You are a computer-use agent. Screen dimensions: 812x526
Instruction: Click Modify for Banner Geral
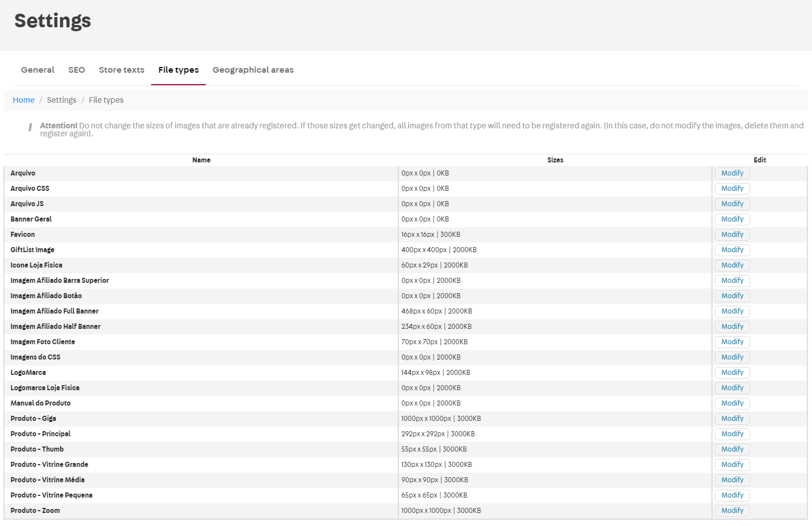(732, 219)
